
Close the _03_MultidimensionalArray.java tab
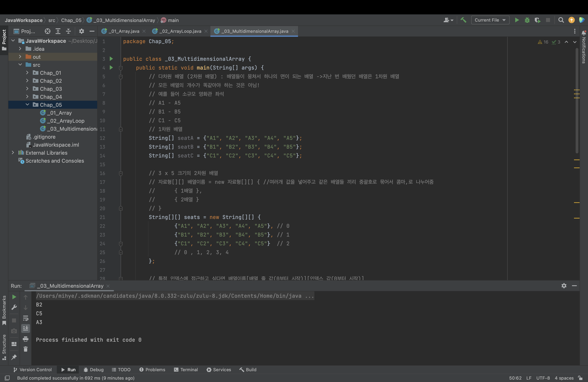click(293, 31)
